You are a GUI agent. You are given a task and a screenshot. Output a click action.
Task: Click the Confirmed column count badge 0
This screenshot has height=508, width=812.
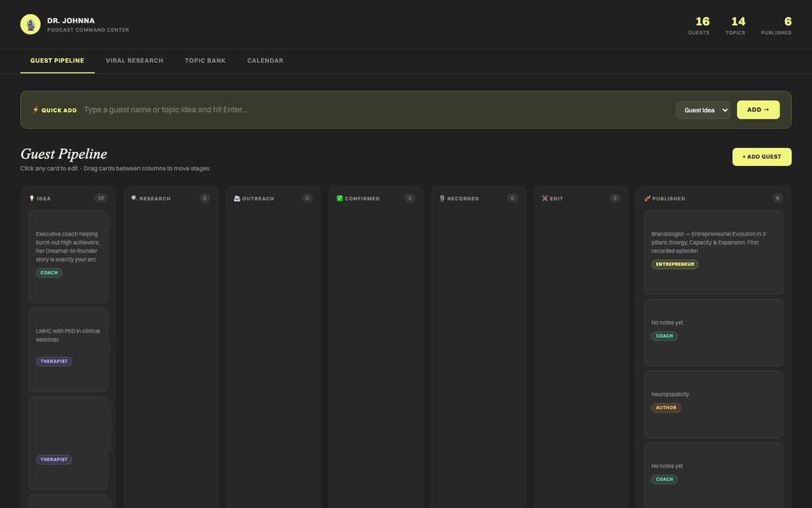pos(409,198)
